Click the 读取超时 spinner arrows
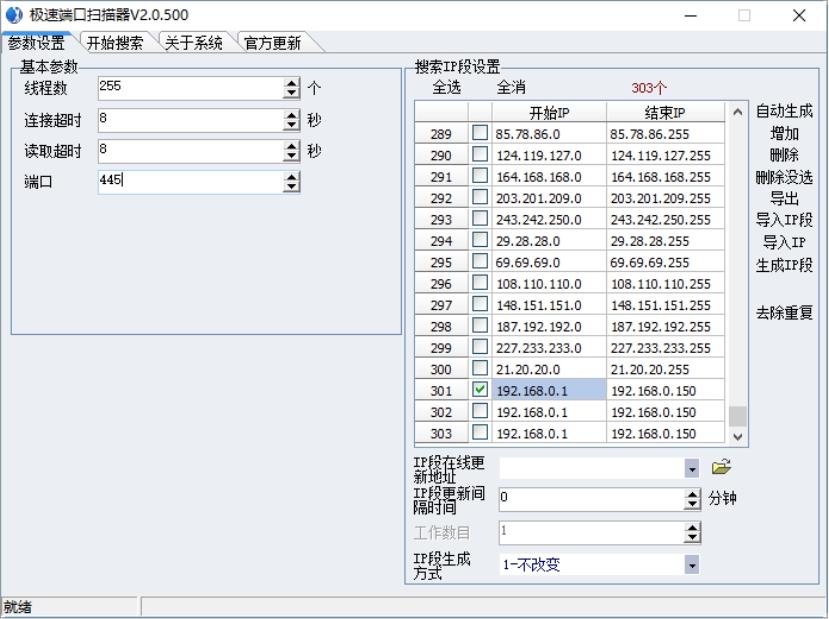Screen dimensions: 829x619 pyautogui.click(x=292, y=151)
